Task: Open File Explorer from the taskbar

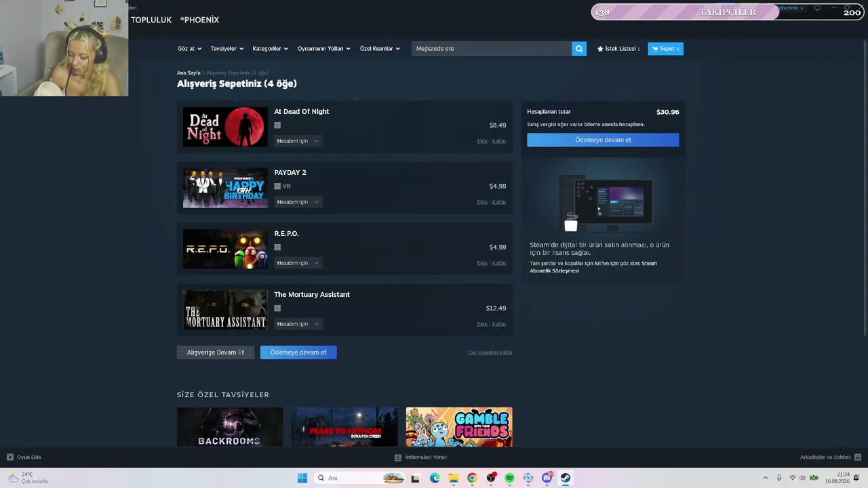Action: click(454, 478)
